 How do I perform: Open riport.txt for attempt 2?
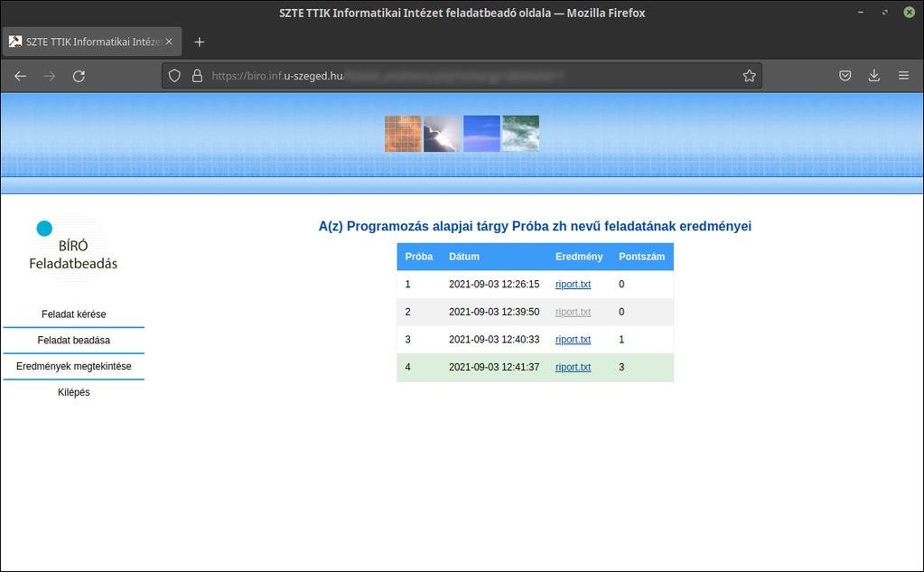(x=573, y=312)
